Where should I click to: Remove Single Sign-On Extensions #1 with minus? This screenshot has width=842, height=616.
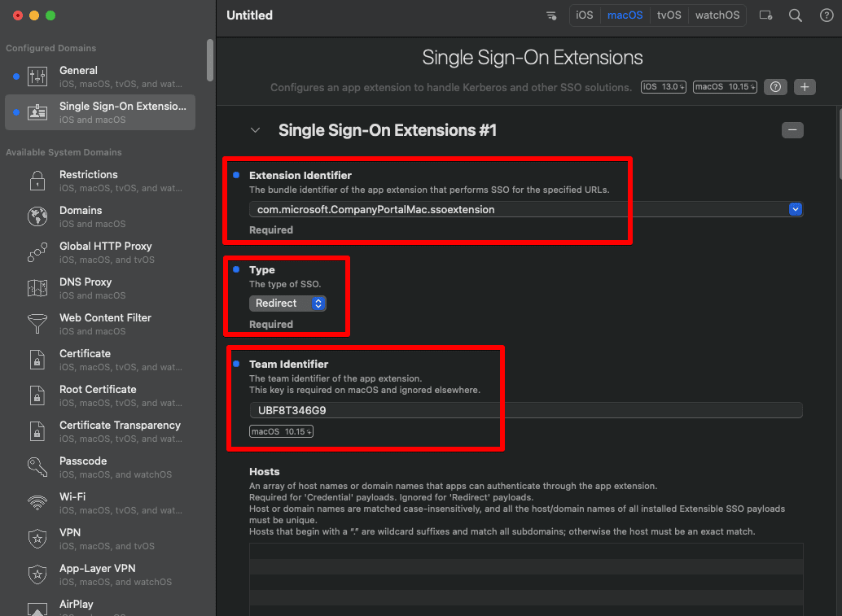point(792,130)
